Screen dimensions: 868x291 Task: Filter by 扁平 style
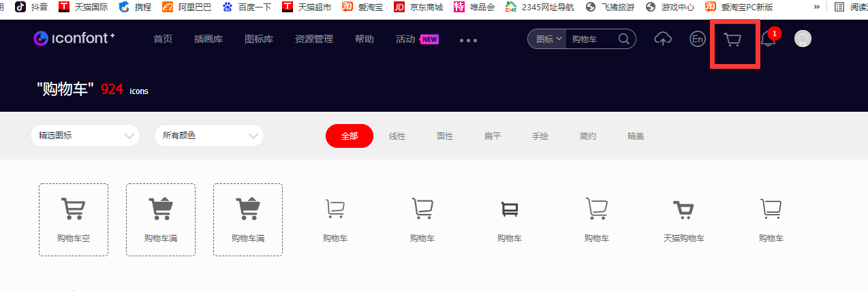493,136
